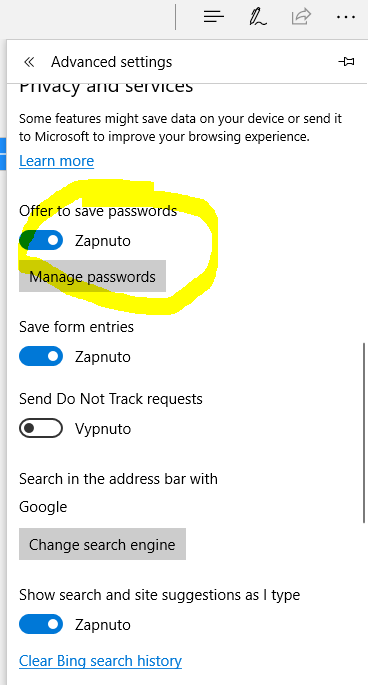
Task: Toggle Show search and site suggestions switch
Action: click(x=41, y=624)
